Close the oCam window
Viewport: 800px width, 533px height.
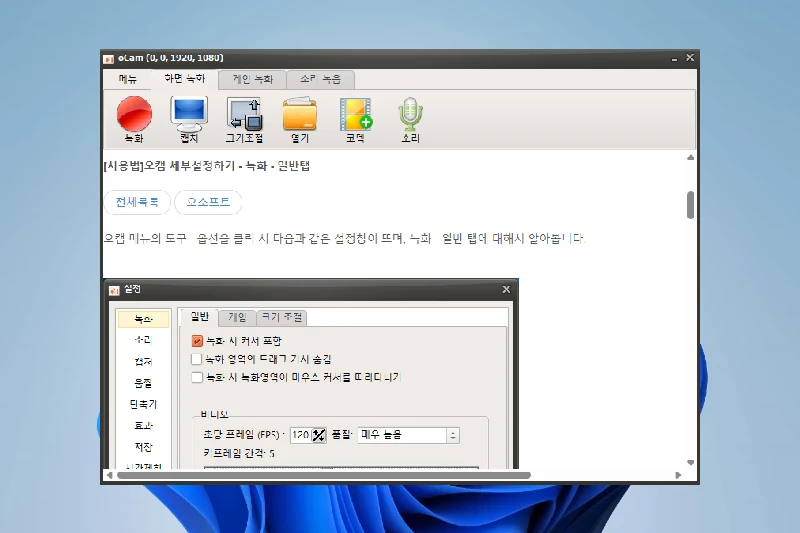click(x=690, y=58)
